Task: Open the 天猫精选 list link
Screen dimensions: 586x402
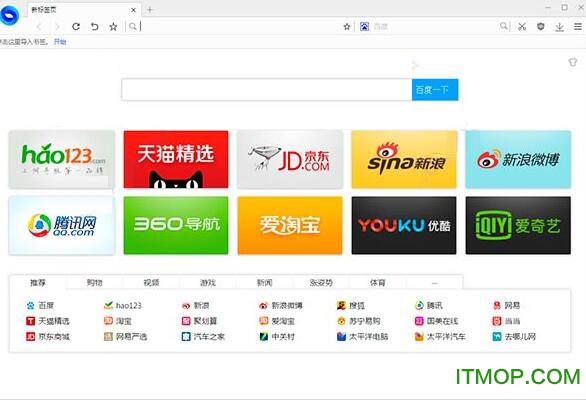Action: (x=48, y=321)
